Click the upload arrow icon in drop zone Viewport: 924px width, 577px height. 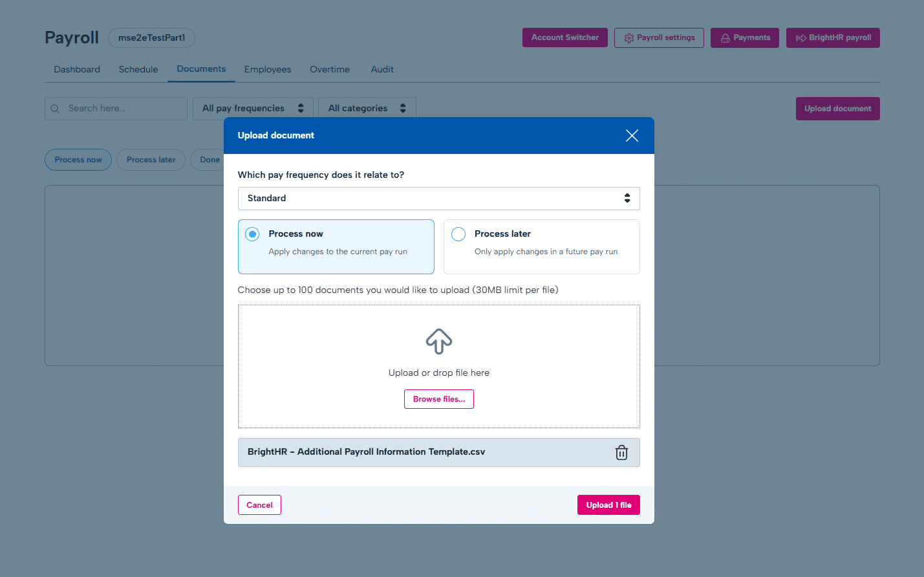pyautogui.click(x=439, y=341)
